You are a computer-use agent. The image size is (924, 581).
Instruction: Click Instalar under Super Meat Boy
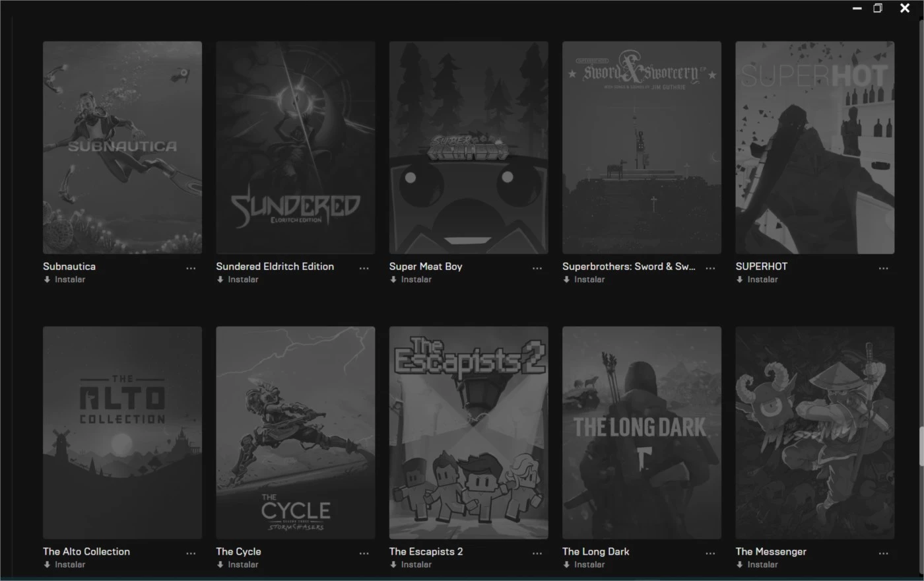411,280
